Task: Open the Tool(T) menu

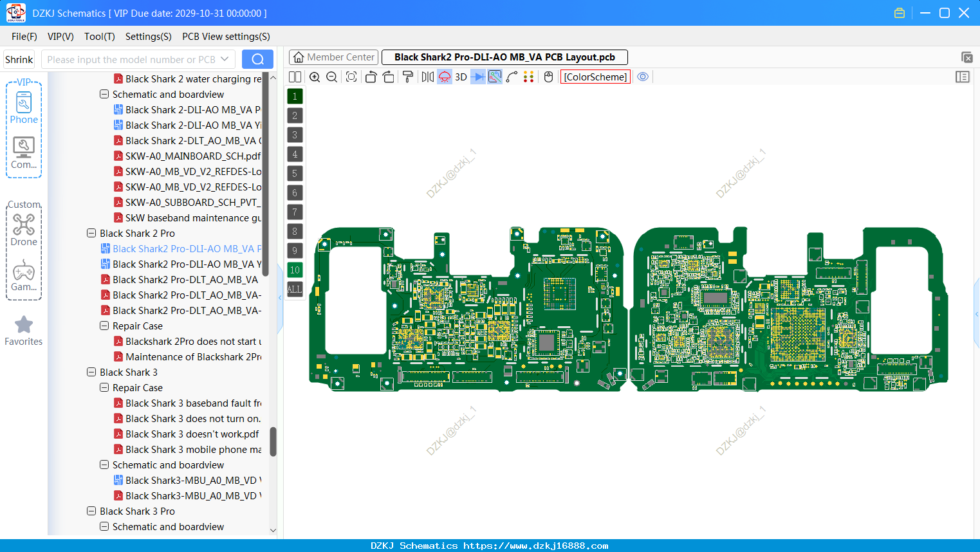Action: (100, 37)
